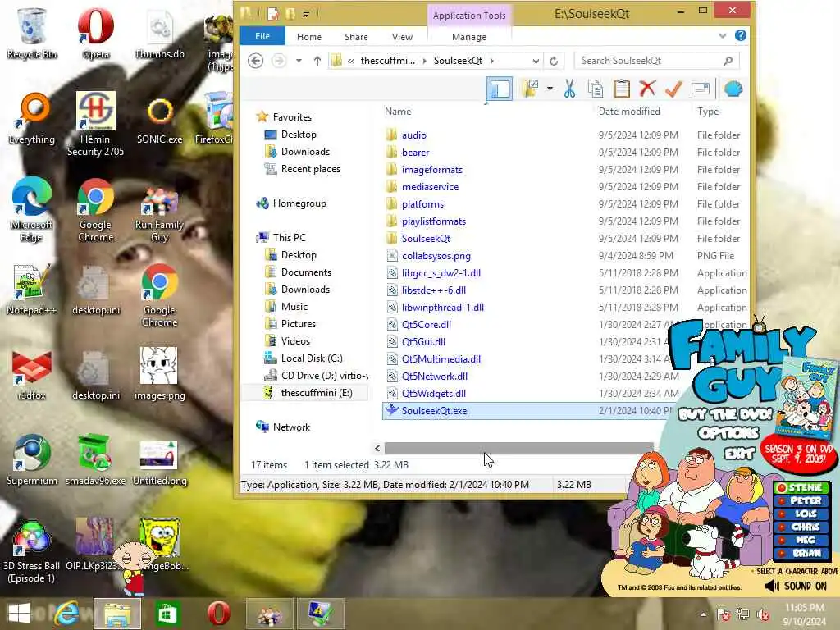Switch to the Home ribbon tab
Viewport: 840px width, 630px height.
click(309, 37)
